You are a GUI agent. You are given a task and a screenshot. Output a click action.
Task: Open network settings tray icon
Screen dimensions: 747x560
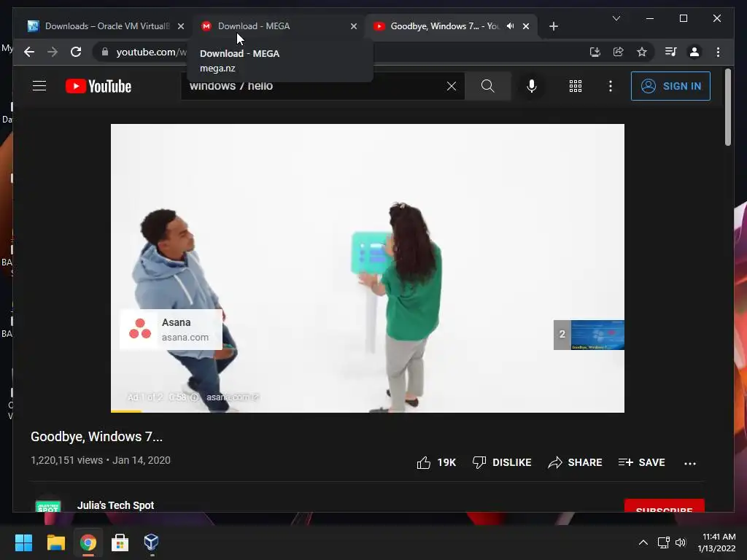click(663, 542)
